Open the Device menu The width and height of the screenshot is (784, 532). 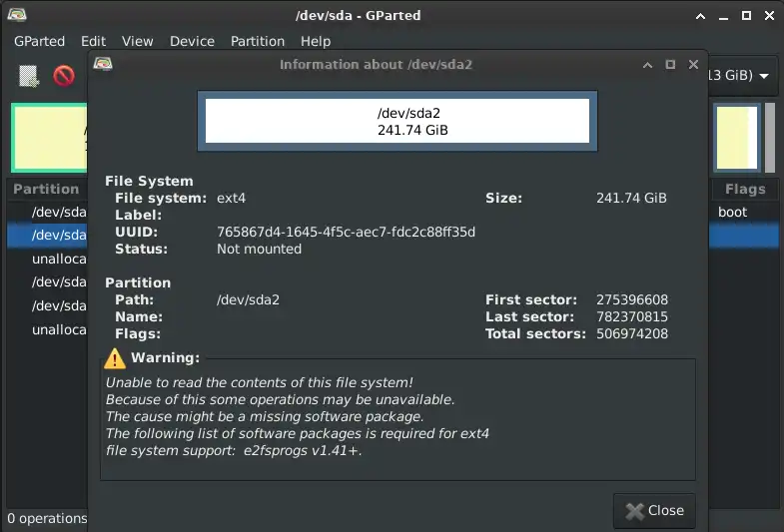pyautogui.click(x=192, y=41)
